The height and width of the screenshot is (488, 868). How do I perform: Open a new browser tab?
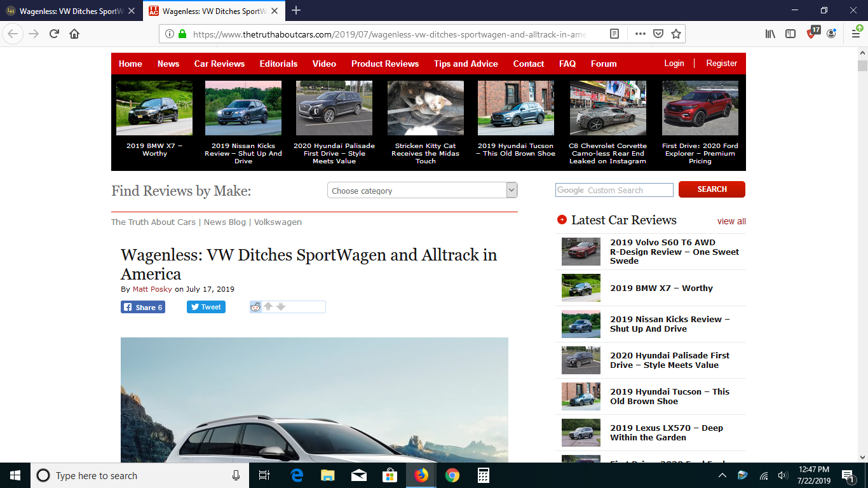tap(296, 10)
